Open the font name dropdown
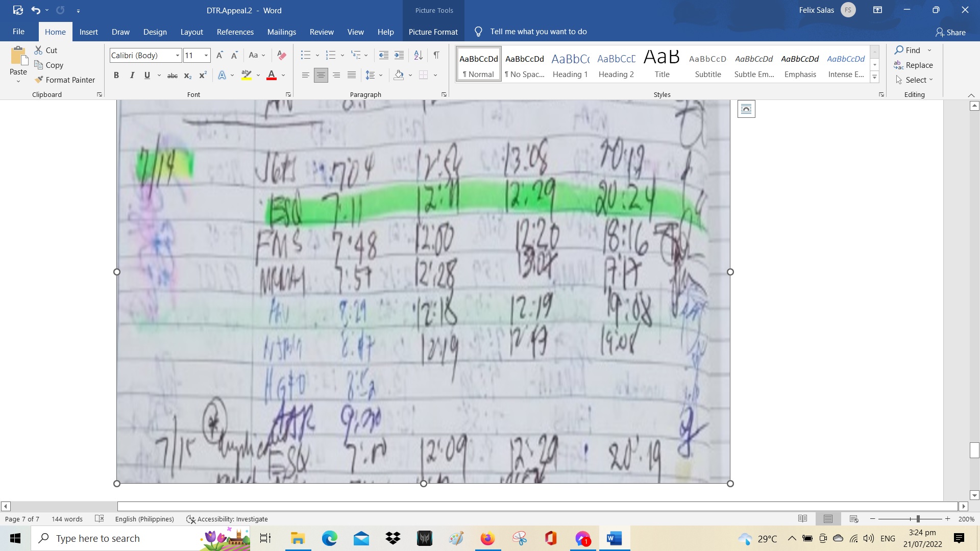The image size is (980, 551). 177,56
